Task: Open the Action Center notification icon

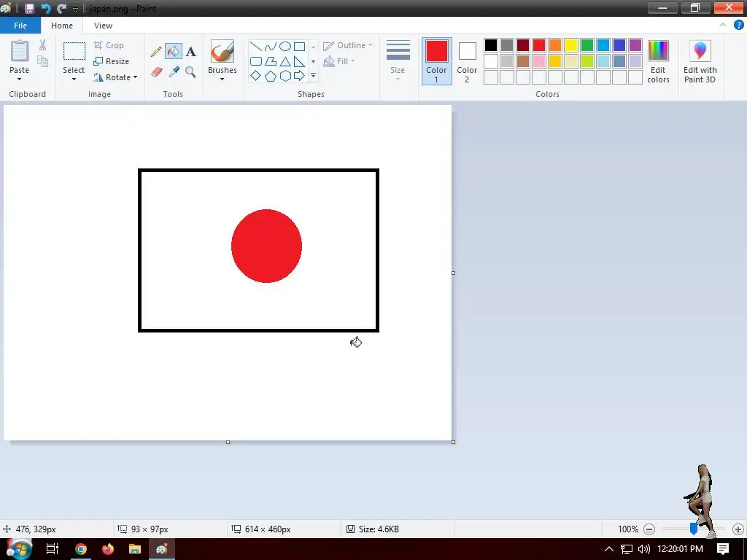Action: (723, 549)
